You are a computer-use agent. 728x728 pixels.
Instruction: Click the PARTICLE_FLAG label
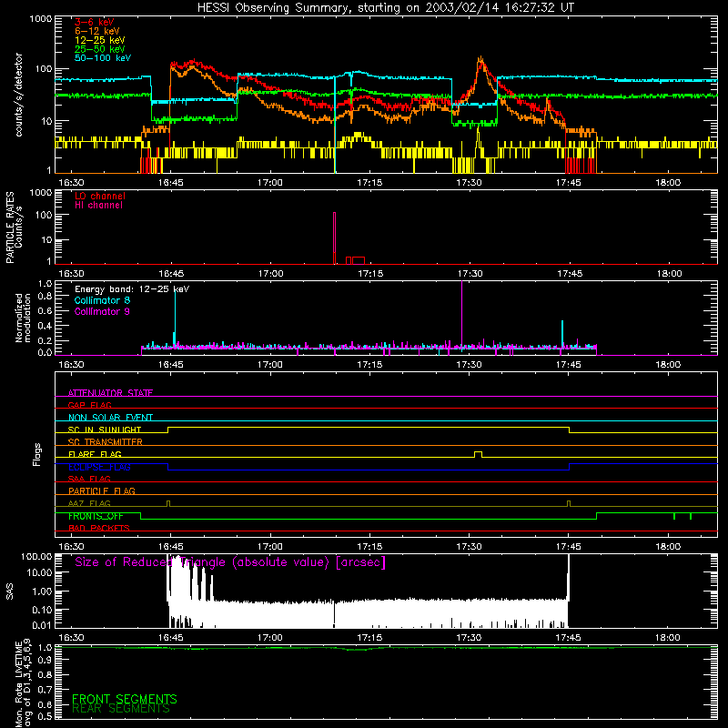102,490
